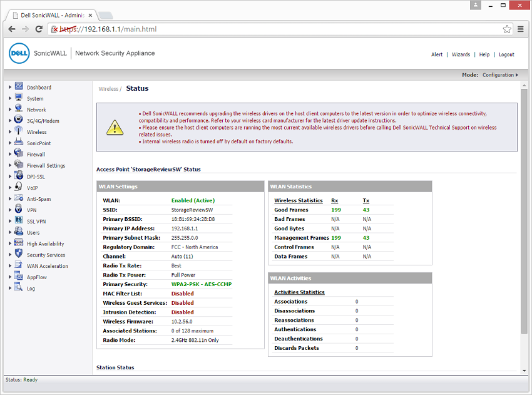
Task: Open the Security Services shield icon
Action: (19, 254)
